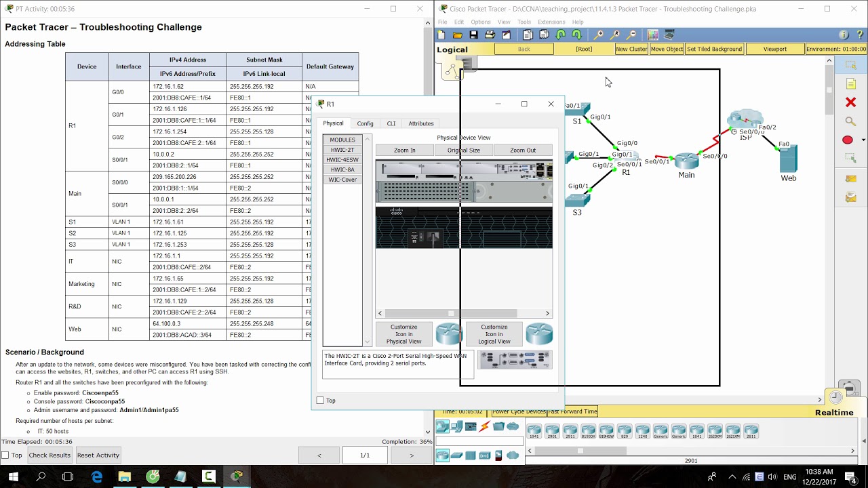
Task: Click device list scroll-right arrow
Action: (x=852, y=450)
